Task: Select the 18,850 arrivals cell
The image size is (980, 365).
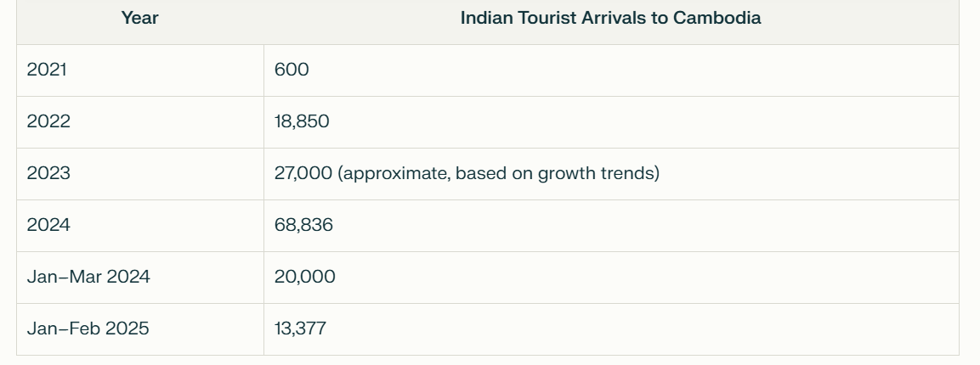Action: [x=302, y=121]
